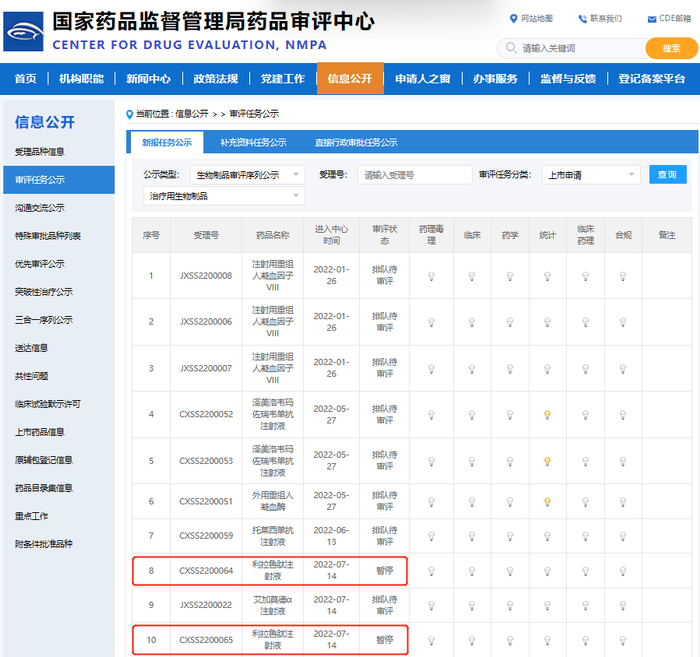Click the orange 搜索 button

coord(663,48)
